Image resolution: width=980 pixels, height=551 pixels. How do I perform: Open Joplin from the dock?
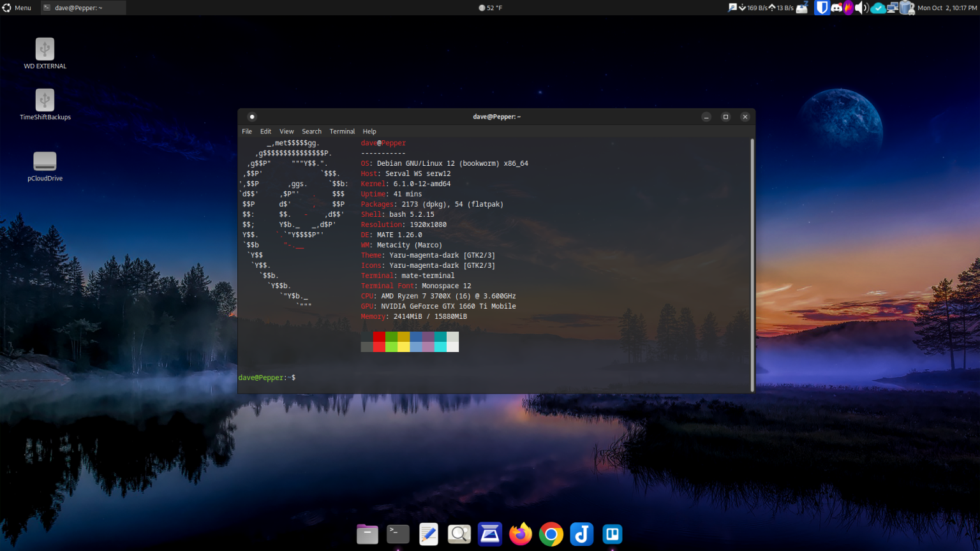coord(581,534)
